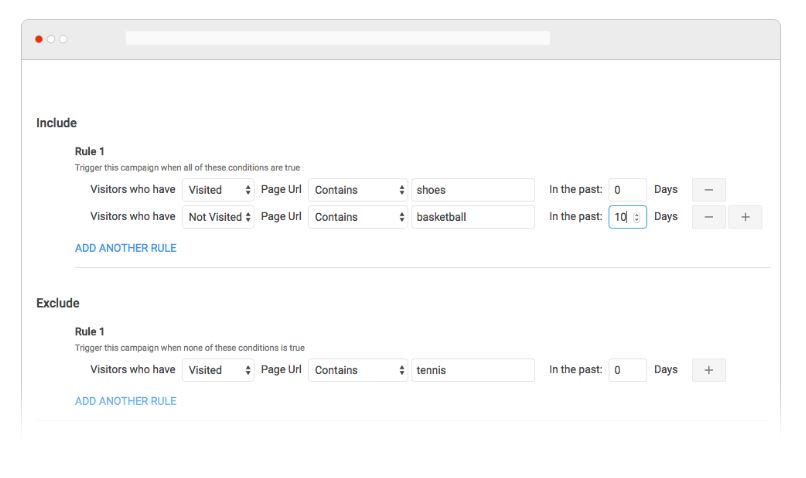Add a condition after the basketball row
806x478 pixels.
point(745,217)
